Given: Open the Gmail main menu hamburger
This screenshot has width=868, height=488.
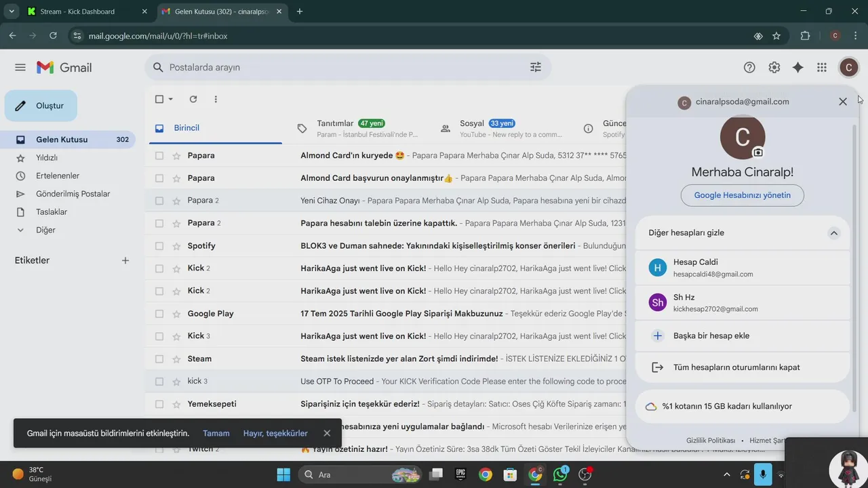Looking at the screenshot, I should pos(20,68).
